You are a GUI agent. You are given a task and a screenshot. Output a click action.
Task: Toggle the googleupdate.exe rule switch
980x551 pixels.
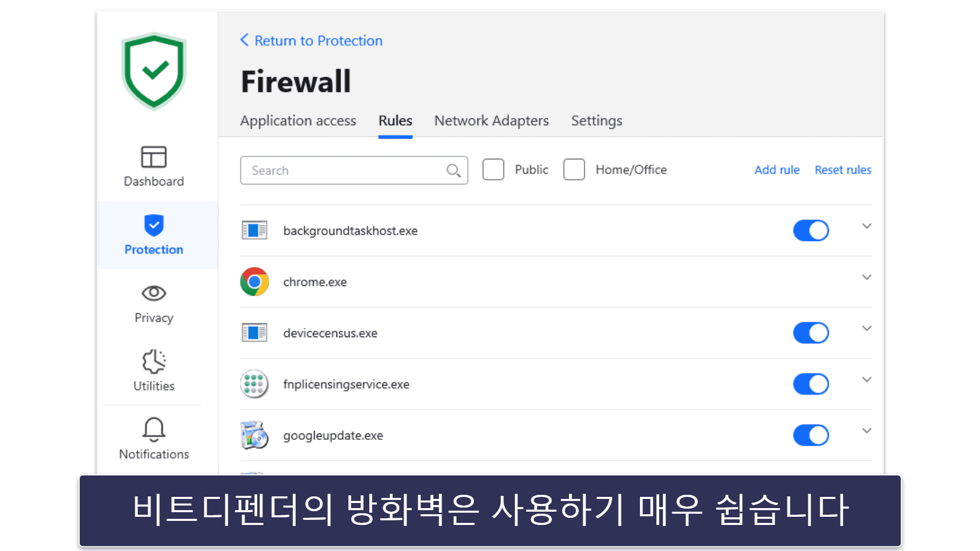[x=811, y=435]
